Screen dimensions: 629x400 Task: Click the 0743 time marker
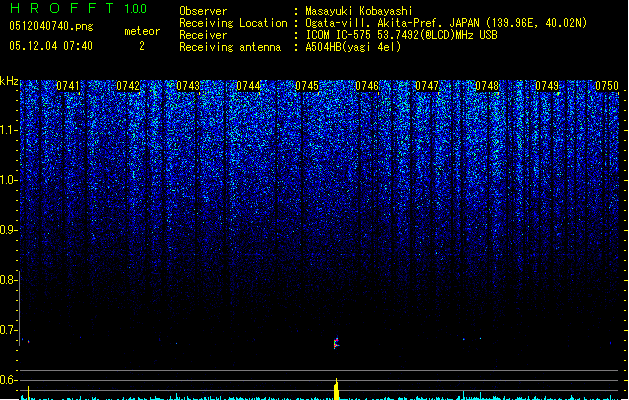pos(188,86)
